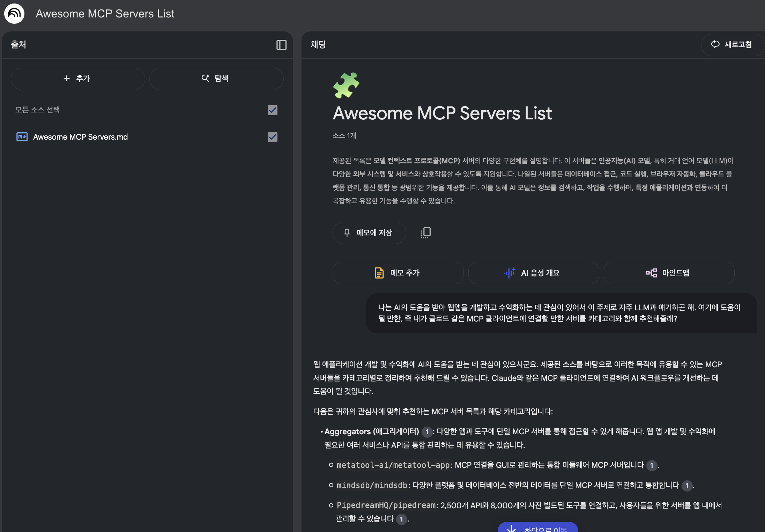The image size is (765, 532).
Task: Click the markdown file icon beside Awesome MCP Servers.md
Action: [x=22, y=137]
